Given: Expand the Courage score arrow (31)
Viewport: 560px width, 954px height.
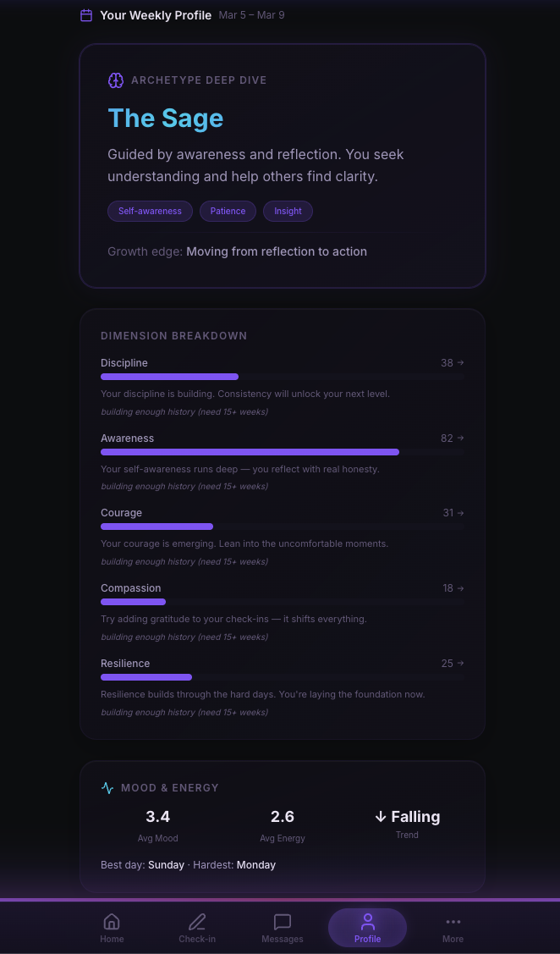Looking at the screenshot, I should click(460, 513).
